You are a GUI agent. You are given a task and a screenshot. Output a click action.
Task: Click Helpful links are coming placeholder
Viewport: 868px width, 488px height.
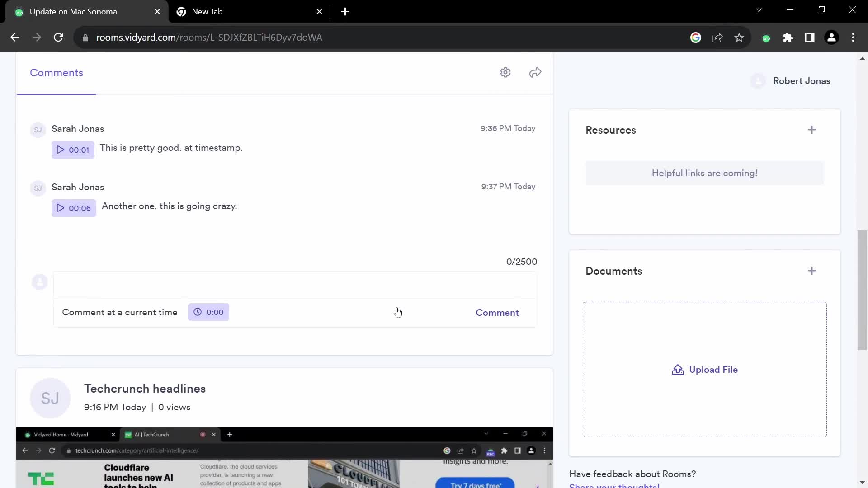(x=704, y=173)
